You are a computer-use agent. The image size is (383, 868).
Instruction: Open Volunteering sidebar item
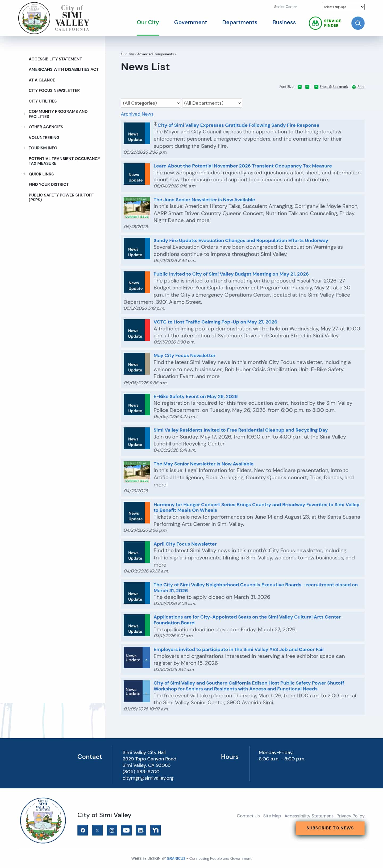click(44, 138)
